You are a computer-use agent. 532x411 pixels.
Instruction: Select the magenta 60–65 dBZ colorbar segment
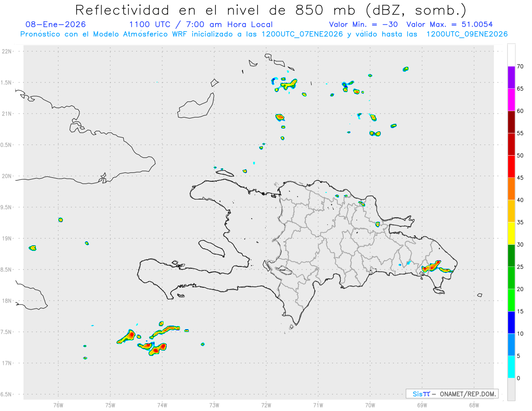[x=511, y=100]
